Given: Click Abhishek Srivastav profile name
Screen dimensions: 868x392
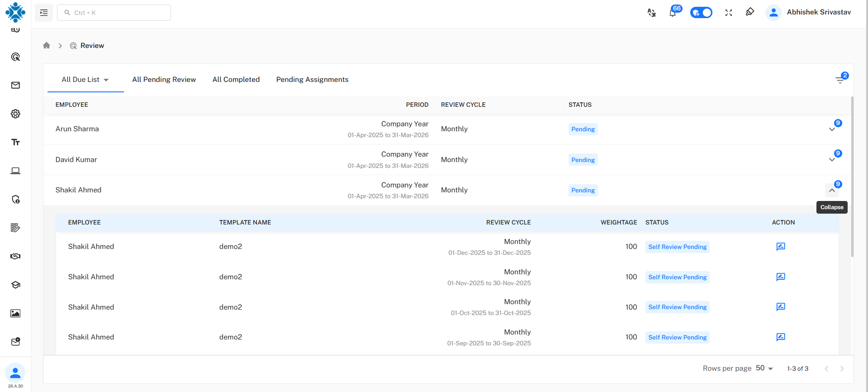Looking at the screenshot, I should (818, 12).
